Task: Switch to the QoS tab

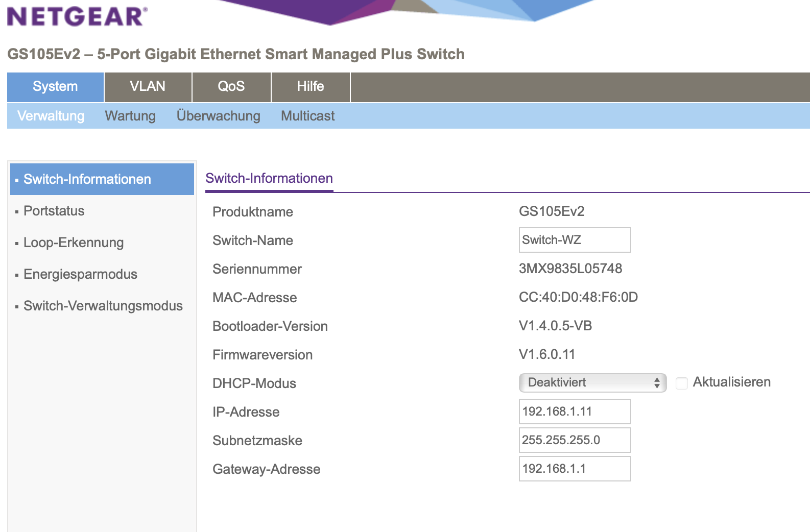Action: [x=231, y=87]
